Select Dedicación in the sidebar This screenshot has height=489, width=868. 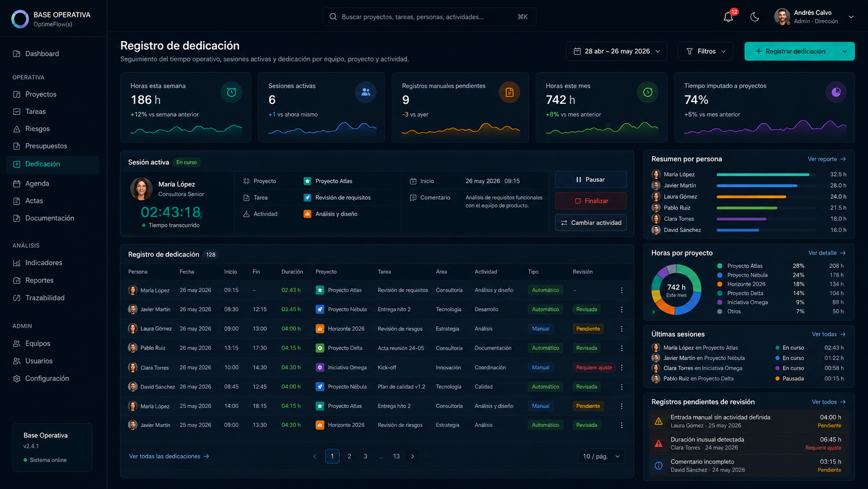(x=53, y=164)
